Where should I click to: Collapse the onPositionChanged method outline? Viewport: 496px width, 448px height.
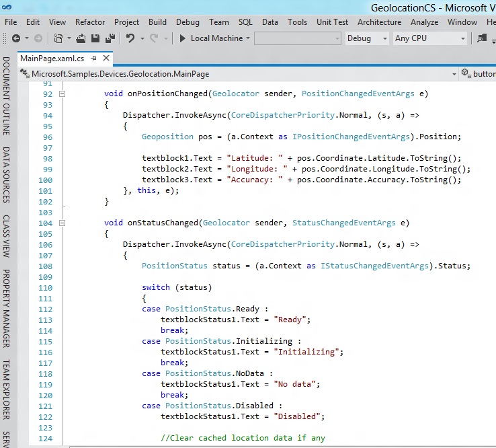63,94
